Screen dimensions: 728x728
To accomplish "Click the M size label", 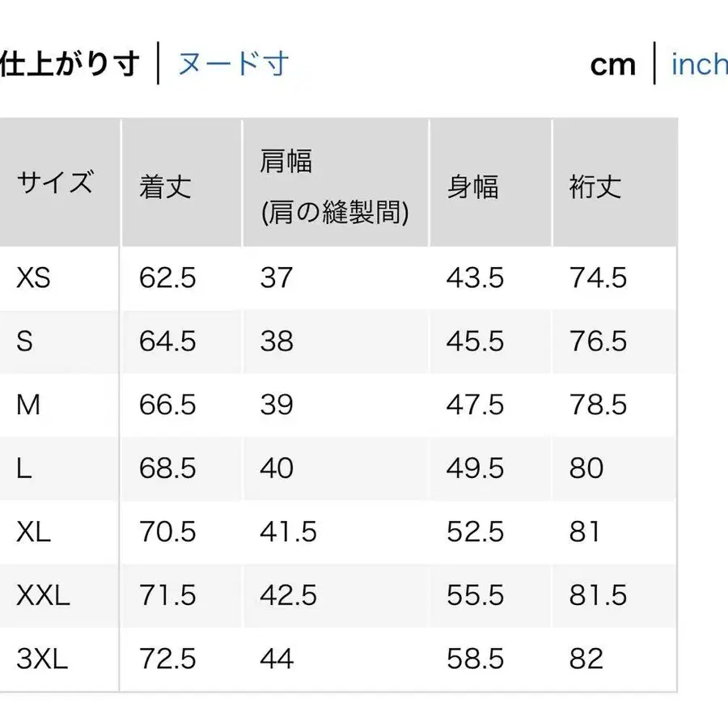I will pos(29,405).
